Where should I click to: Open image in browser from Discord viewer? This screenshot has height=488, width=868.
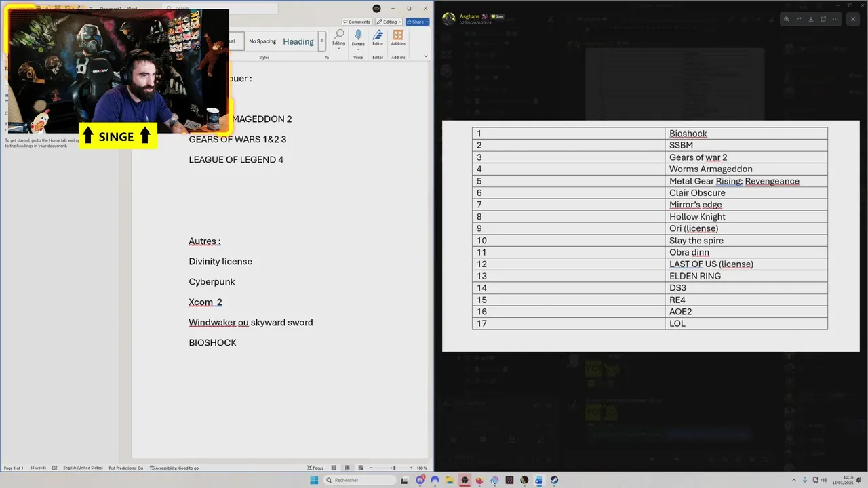point(823,19)
